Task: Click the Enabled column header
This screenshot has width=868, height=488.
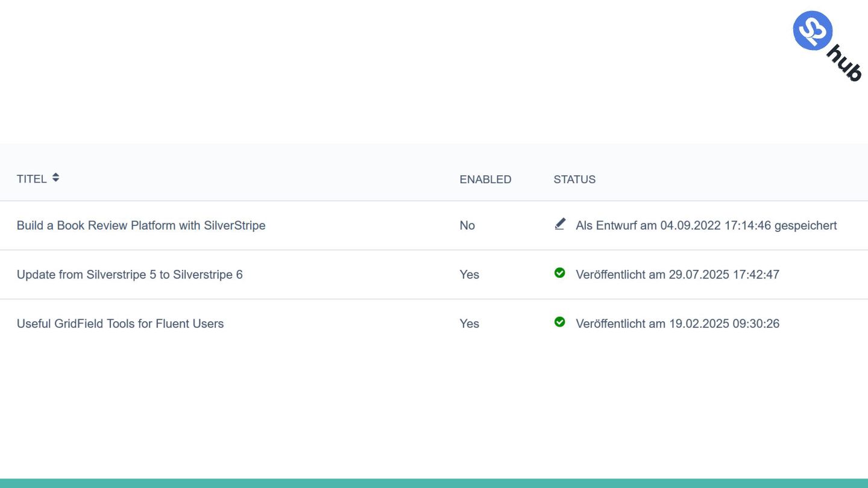Action: pos(485,180)
